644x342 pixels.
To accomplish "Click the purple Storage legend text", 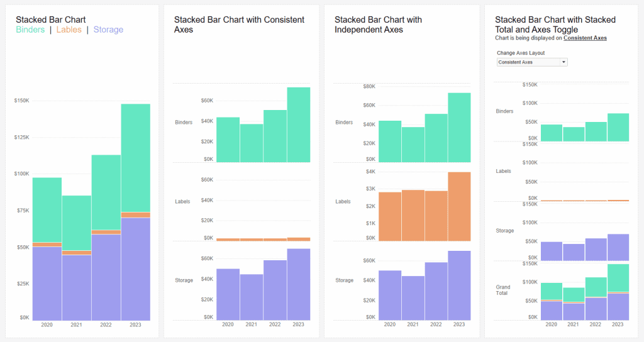I will (108, 30).
